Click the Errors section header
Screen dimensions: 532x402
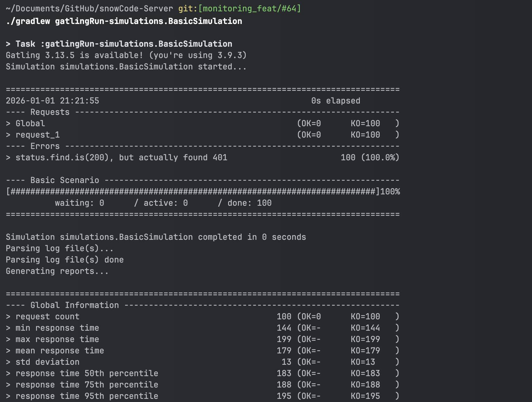[x=45, y=146]
